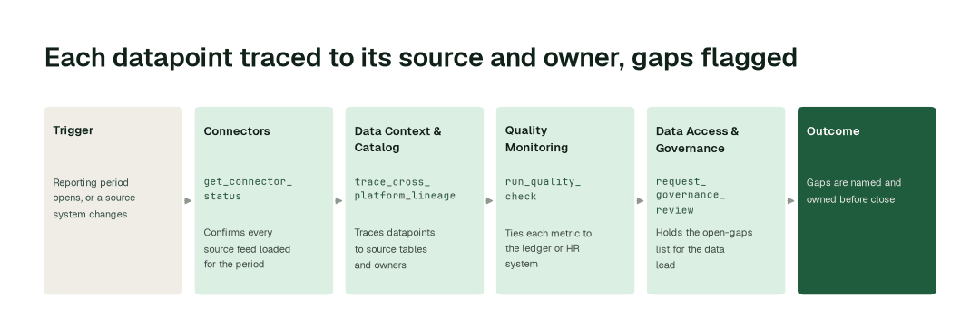This screenshot has height=328, width=980.
Task: Click 'Gaps are named and owned' text
Action: coord(853,191)
